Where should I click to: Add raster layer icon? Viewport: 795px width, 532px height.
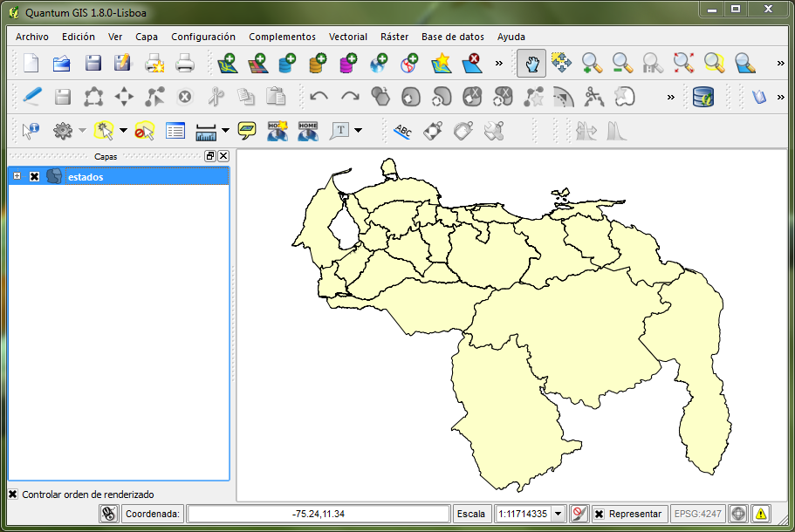[x=258, y=64]
